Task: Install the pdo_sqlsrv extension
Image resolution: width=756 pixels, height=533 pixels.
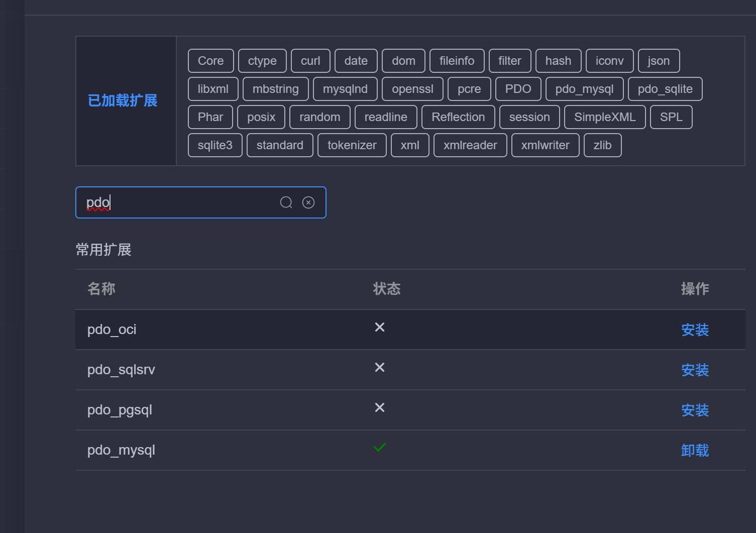Action: coord(695,370)
